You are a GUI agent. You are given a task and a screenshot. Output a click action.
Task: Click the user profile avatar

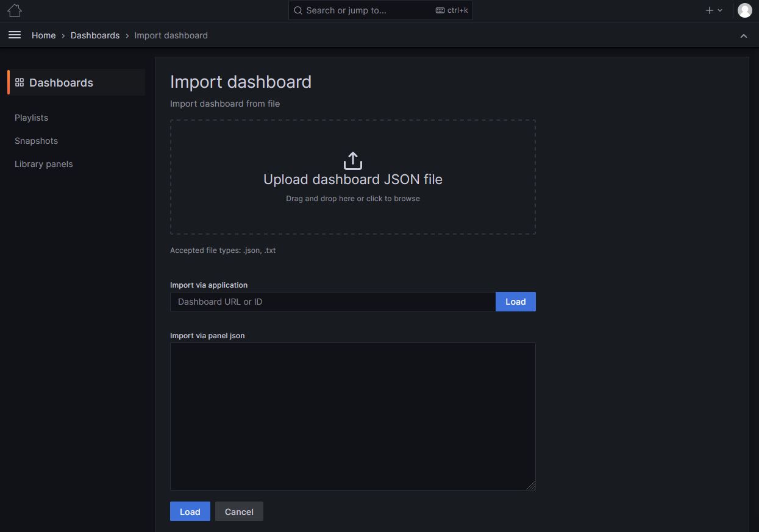[x=744, y=10]
